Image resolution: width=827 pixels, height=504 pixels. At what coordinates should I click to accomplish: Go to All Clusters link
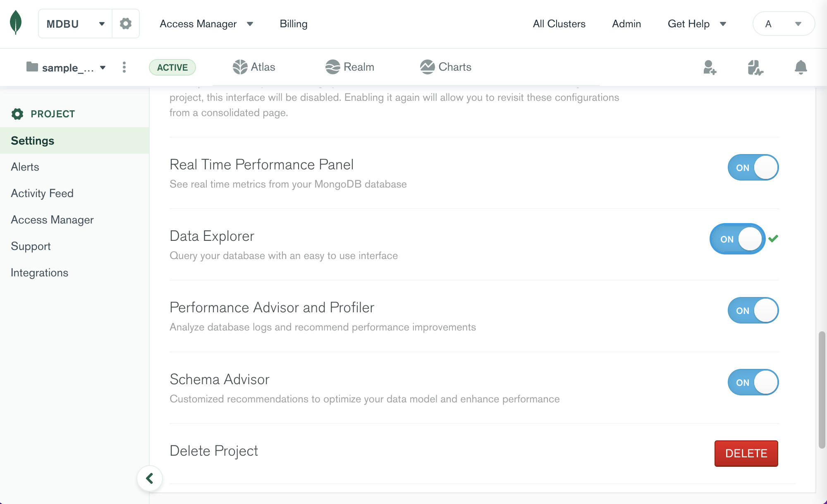559,24
